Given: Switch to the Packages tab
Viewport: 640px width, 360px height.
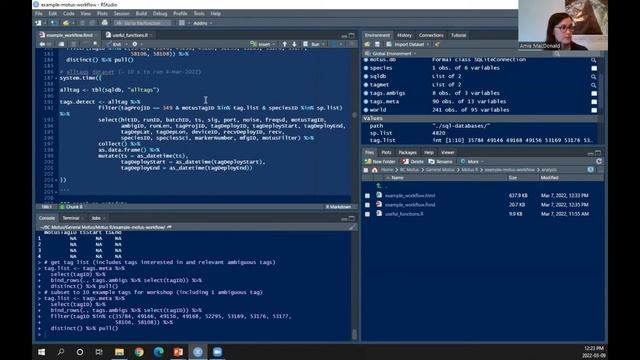Looking at the screenshot, I should pyautogui.click(x=407, y=152).
